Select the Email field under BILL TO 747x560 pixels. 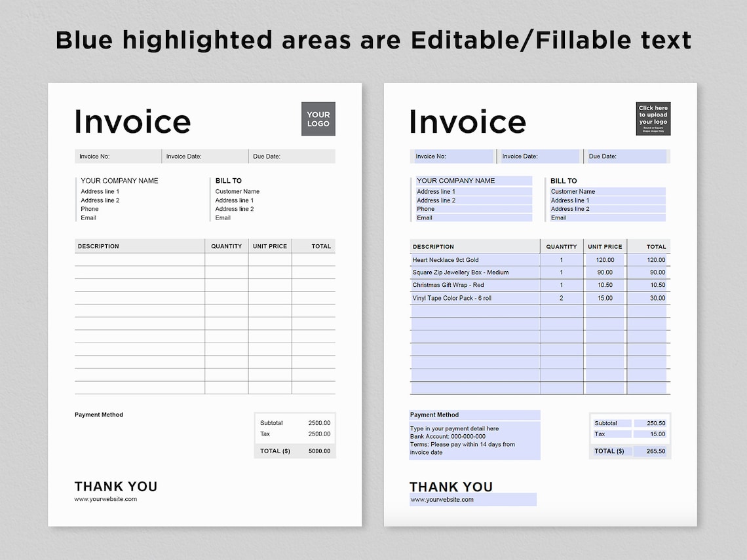606,218
